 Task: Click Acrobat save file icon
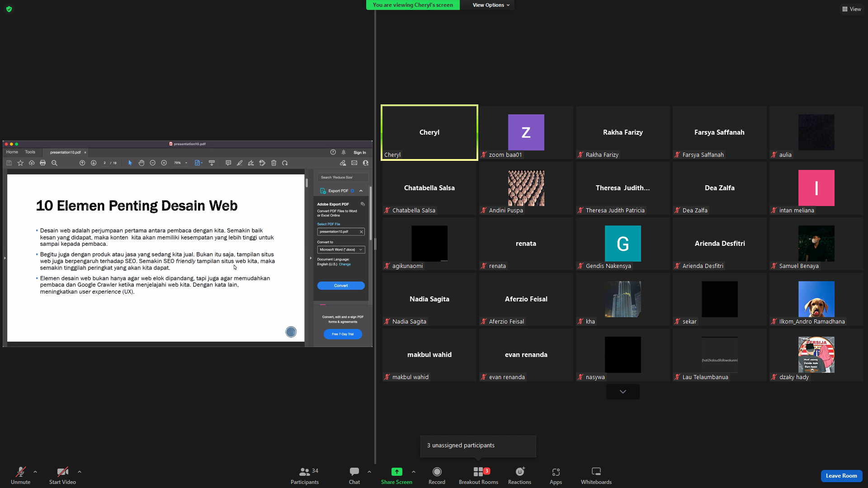coord(9,163)
